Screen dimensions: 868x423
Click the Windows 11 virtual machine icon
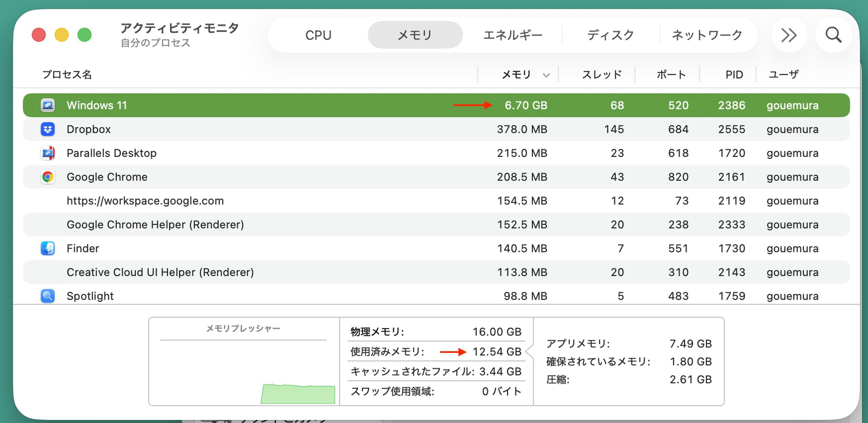pos(47,105)
